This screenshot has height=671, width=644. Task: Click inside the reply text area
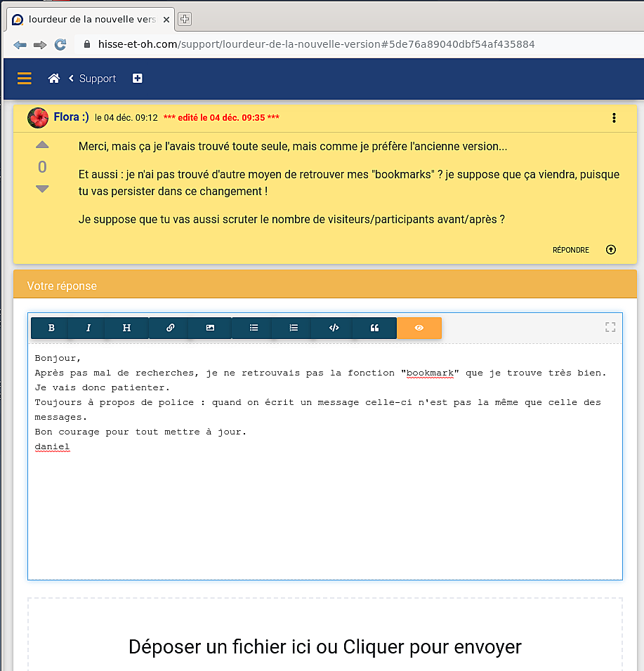pyautogui.click(x=325, y=461)
